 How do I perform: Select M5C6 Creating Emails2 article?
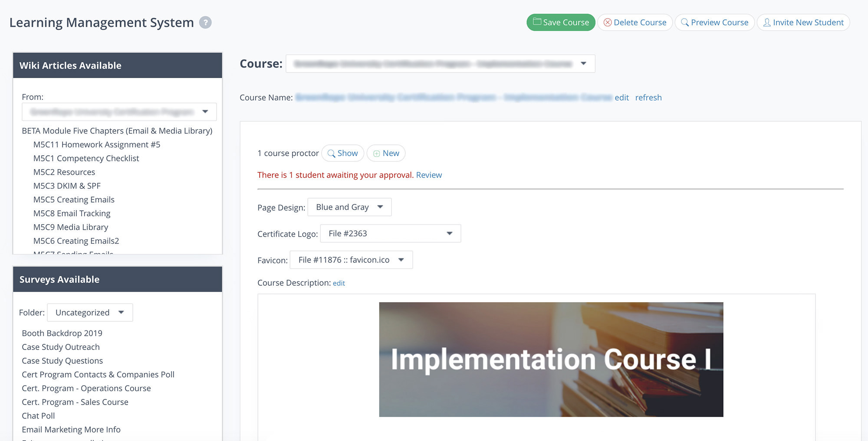76,241
